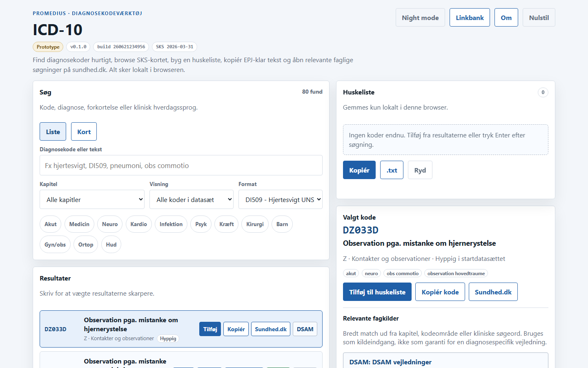This screenshot has width=588, height=368.
Task: Click Kopiér in the DZ033D result row
Action: pyautogui.click(x=236, y=329)
